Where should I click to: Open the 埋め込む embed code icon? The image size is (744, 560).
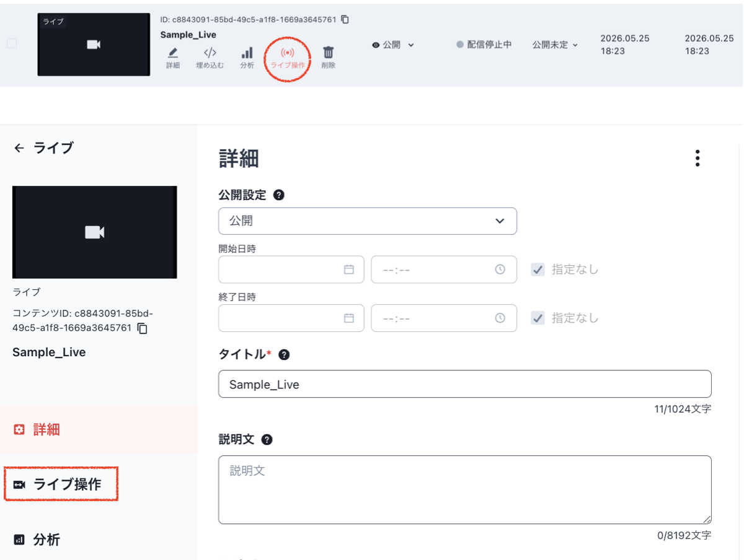[210, 58]
